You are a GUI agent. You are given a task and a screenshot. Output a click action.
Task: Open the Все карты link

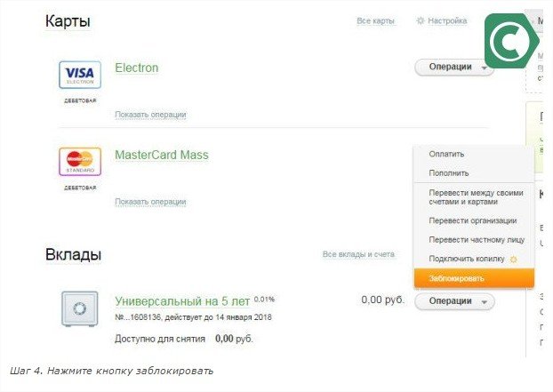(x=375, y=20)
